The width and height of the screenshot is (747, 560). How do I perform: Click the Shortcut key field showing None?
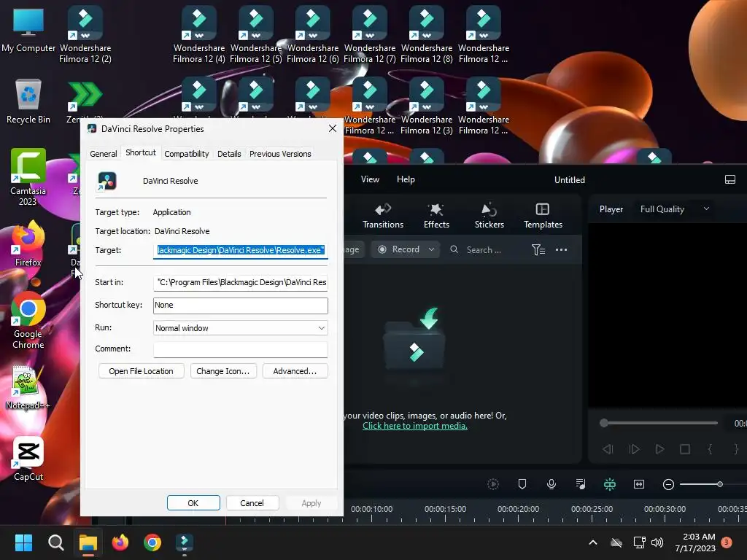tap(241, 306)
